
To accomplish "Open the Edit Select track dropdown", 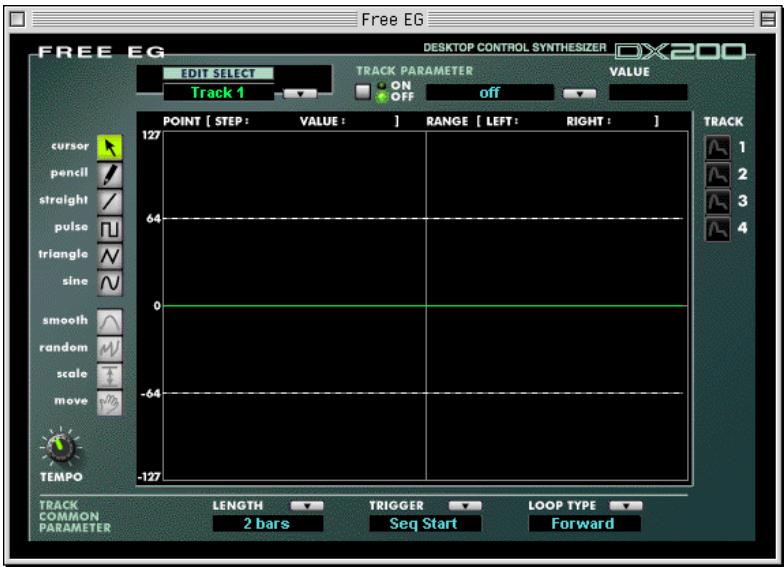I will click(300, 94).
